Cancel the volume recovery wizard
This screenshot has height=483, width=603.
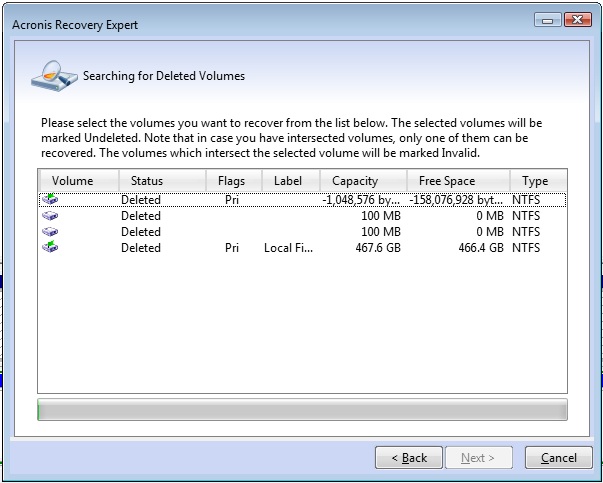click(x=558, y=458)
